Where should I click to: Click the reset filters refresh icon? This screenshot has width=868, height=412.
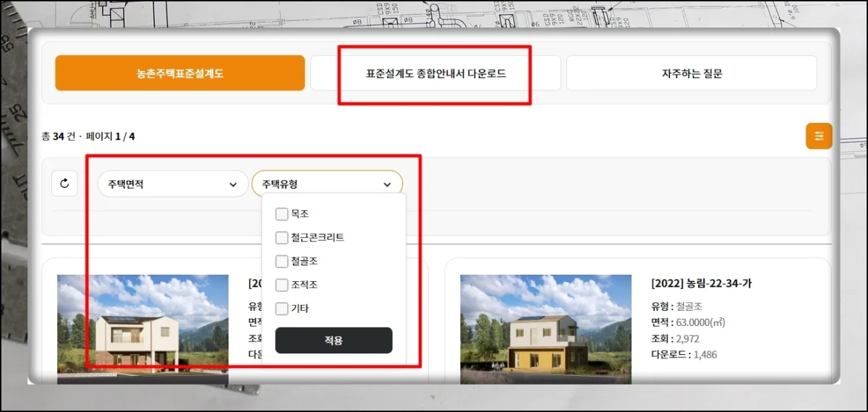click(64, 184)
